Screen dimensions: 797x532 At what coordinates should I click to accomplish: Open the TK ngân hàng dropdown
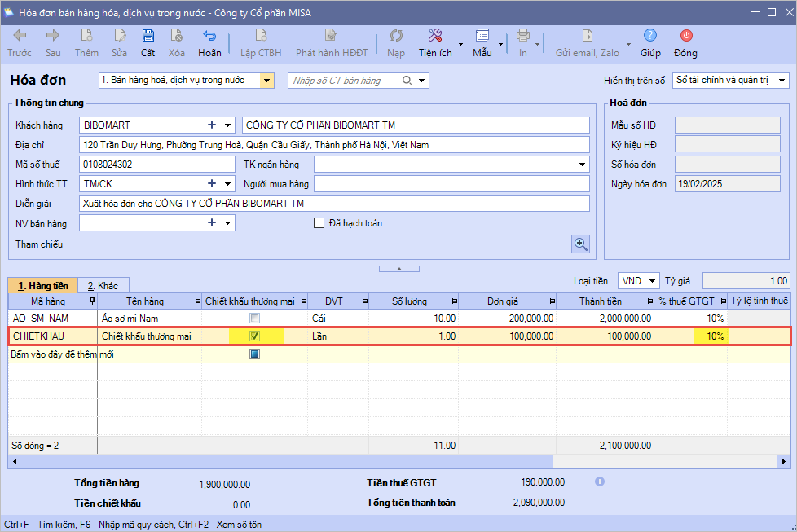click(x=582, y=164)
